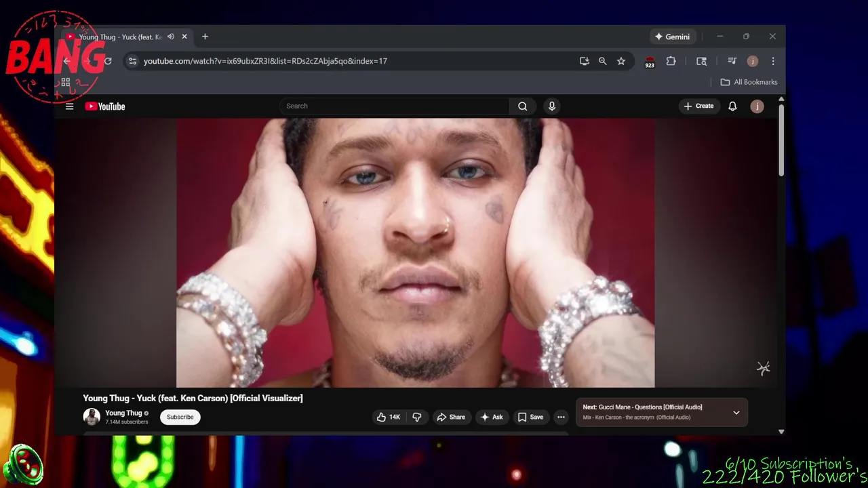
Task: Click the Ask button
Action: (x=492, y=417)
